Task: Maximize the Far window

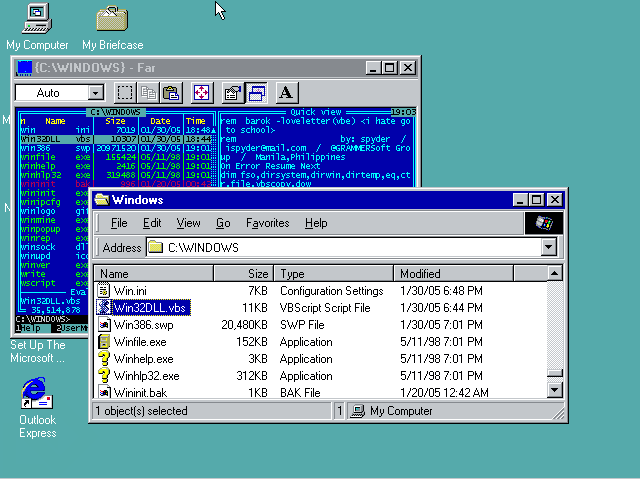Action: pyautogui.click(x=390, y=68)
